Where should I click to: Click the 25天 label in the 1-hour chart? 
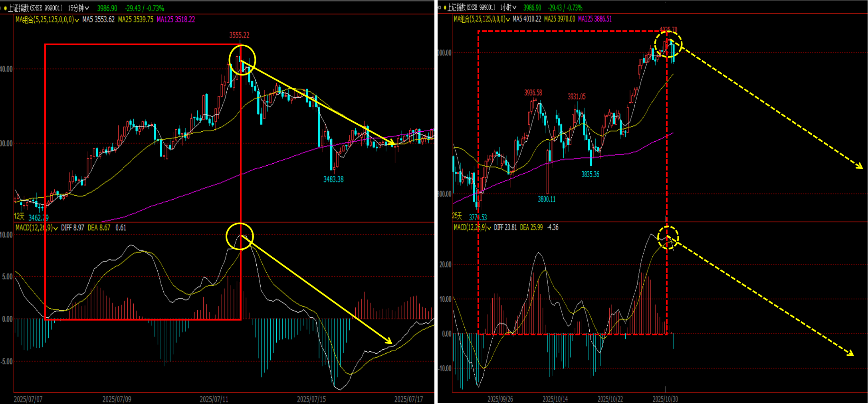457,216
